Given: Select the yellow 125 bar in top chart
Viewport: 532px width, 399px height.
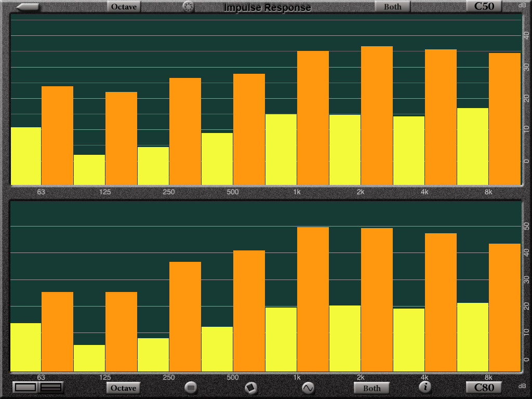Looking at the screenshot, I should coord(89,169).
